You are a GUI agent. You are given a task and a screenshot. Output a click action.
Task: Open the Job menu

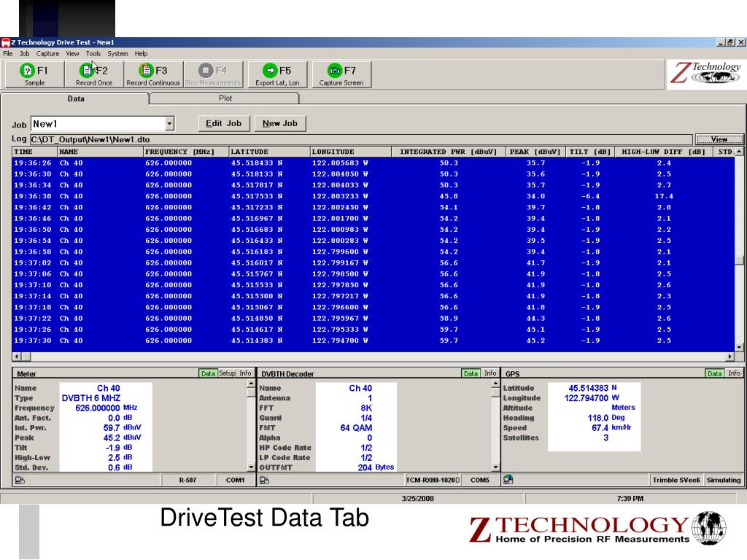coord(24,54)
